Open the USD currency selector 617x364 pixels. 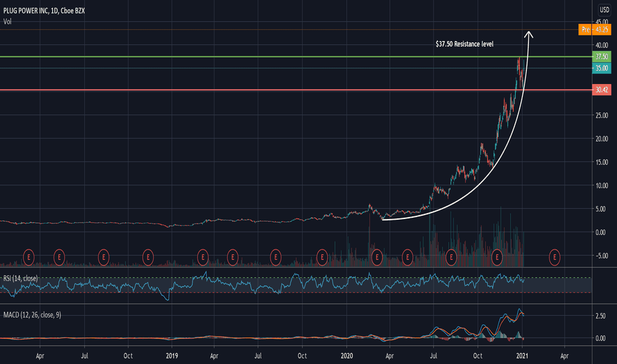pyautogui.click(x=604, y=10)
